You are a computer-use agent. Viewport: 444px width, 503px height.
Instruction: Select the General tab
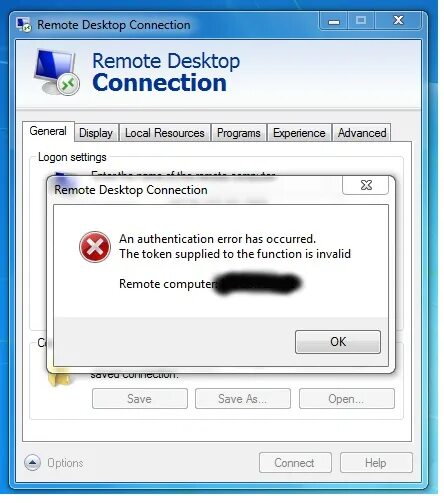(x=48, y=131)
